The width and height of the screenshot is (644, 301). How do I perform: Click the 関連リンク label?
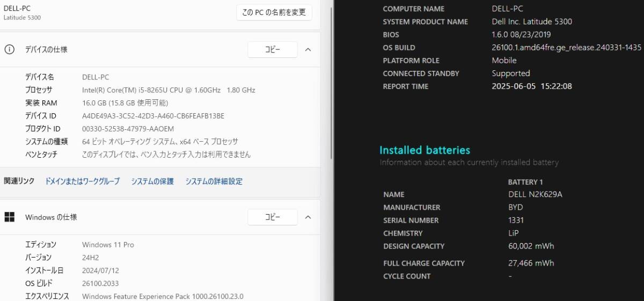[x=19, y=181]
